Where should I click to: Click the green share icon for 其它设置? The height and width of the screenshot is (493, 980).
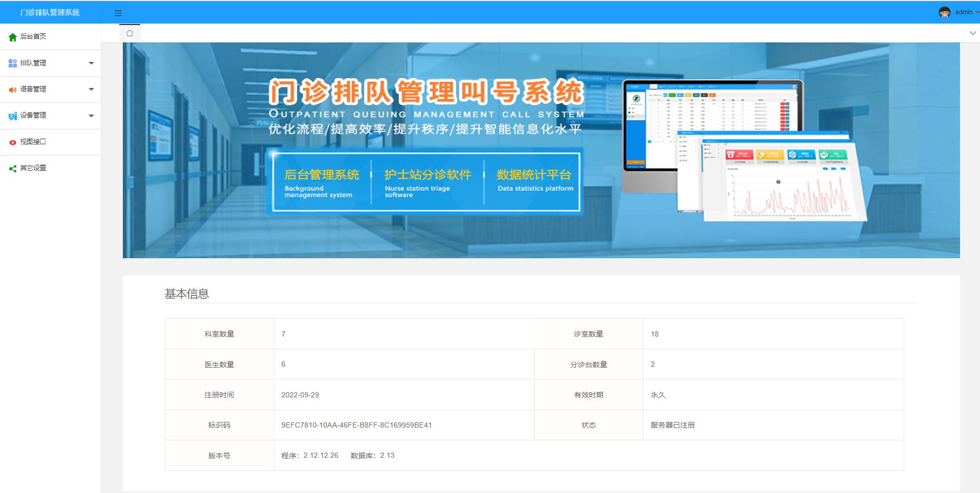point(13,168)
